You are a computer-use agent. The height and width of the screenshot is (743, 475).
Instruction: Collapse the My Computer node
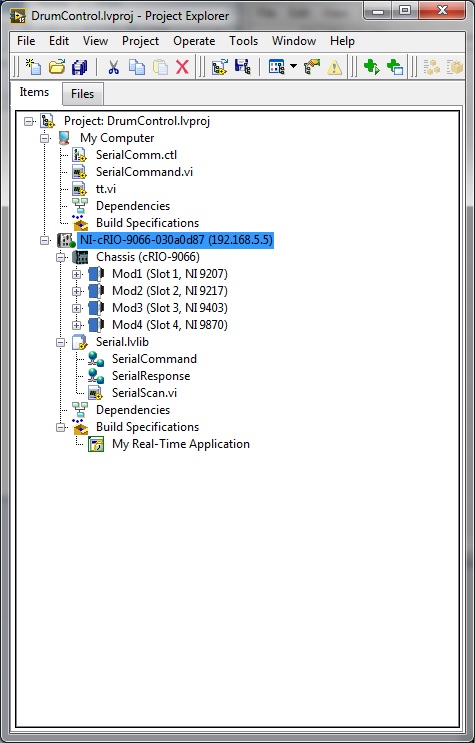tap(45, 138)
